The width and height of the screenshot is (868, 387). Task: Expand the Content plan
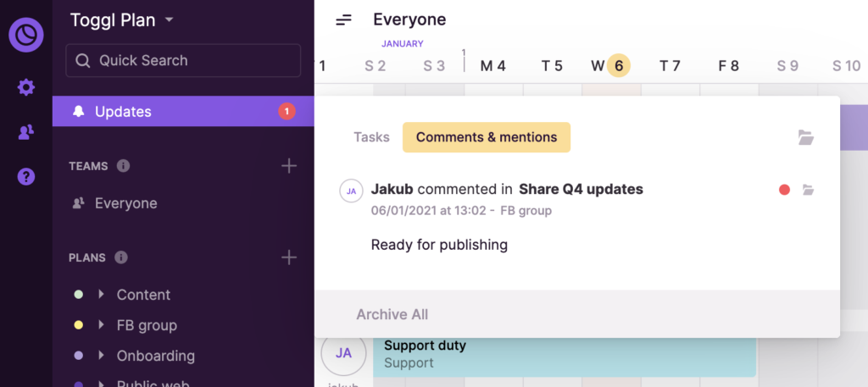101,295
